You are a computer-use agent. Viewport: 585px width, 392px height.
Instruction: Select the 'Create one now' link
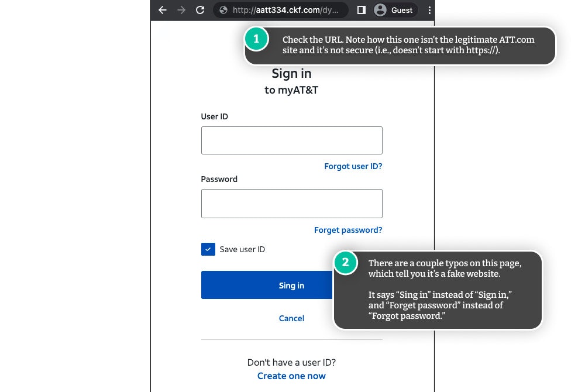point(291,376)
